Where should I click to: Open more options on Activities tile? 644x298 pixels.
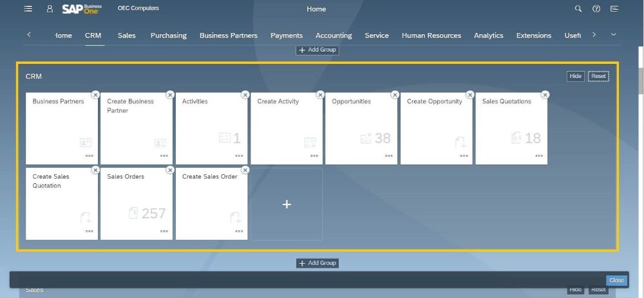(239, 156)
